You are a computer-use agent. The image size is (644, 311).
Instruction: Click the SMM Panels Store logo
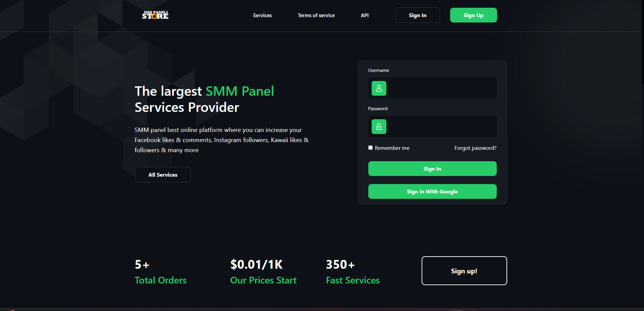[x=155, y=15]
